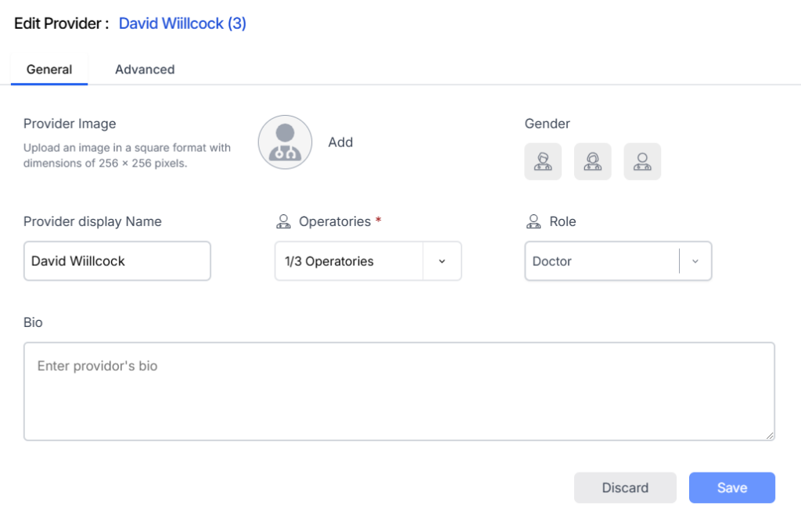The width and height of the screenshot is (801, 532).
Task: Click the icon beside Operatories label
Action: tap(283, 222)
